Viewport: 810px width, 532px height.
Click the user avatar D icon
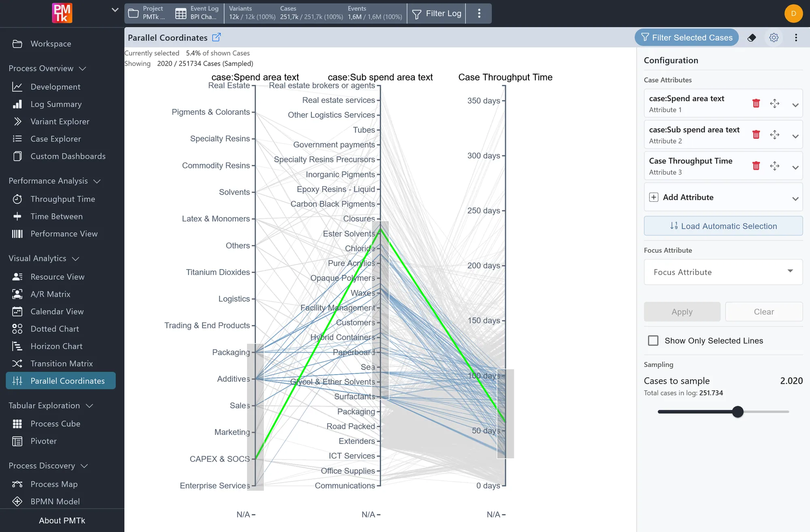pos(793,13)
